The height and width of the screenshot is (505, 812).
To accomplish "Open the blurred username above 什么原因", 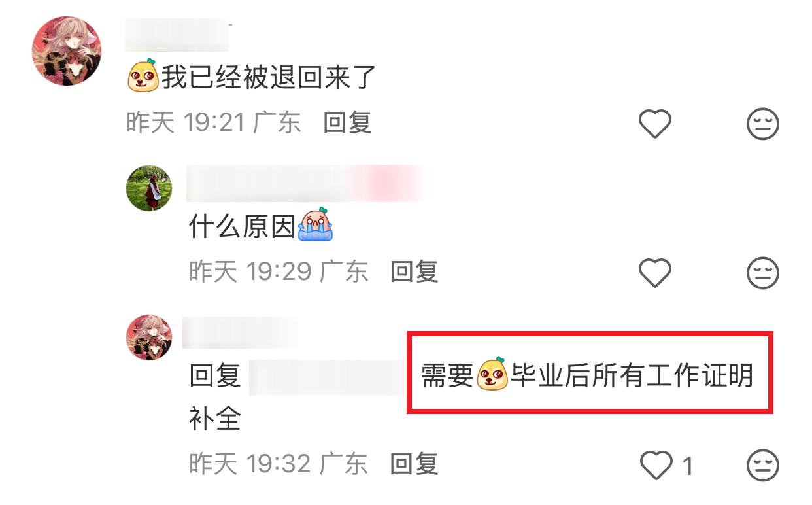I will 304,184.
